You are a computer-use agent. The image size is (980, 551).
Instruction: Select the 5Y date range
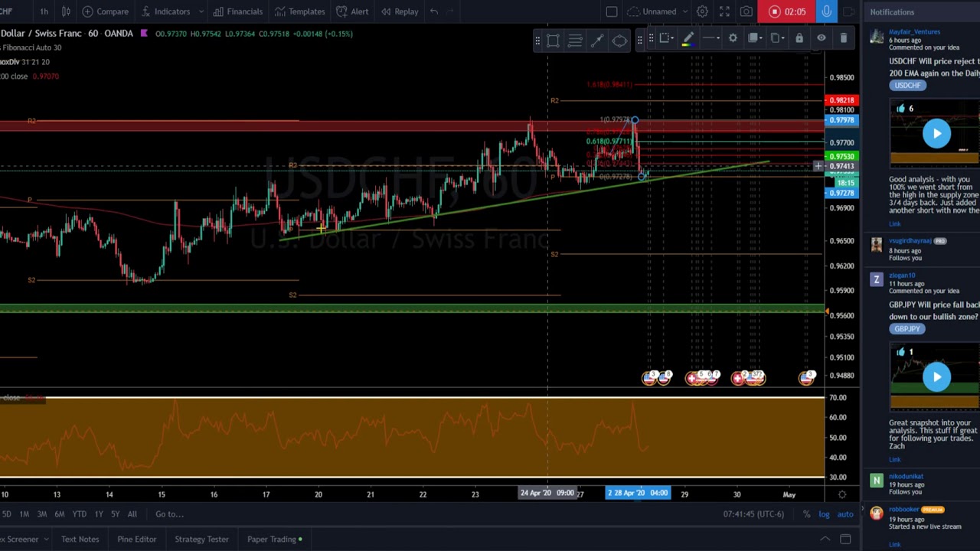pos(115,514)
